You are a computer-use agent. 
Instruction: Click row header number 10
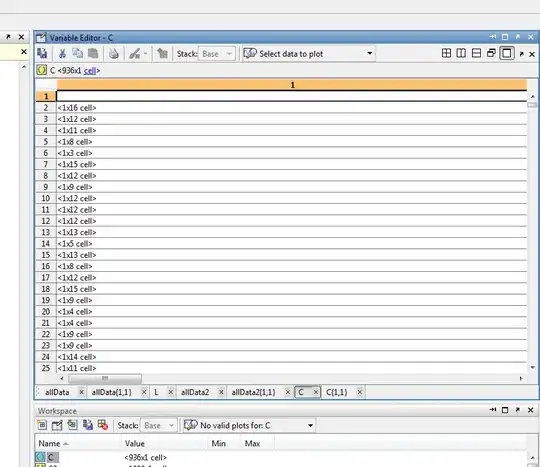coord(46,198)
